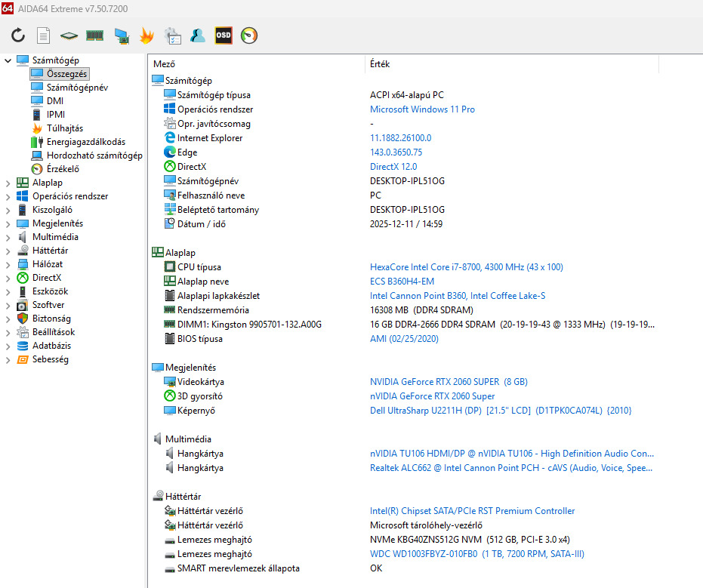This screenshot has width=703, height=588.
Task: Select the SMART merevlemezek állapota row
Action: pos(403,568)
